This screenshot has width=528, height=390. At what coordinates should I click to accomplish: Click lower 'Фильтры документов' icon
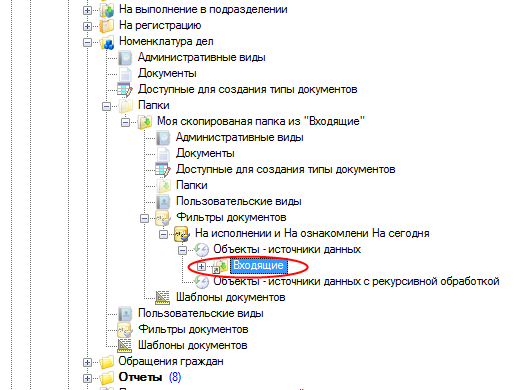pos(125,330)
